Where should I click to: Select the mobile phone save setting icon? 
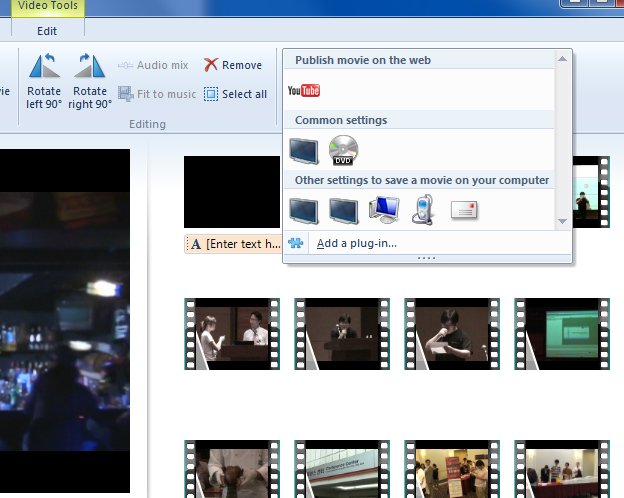coord(424,209)
